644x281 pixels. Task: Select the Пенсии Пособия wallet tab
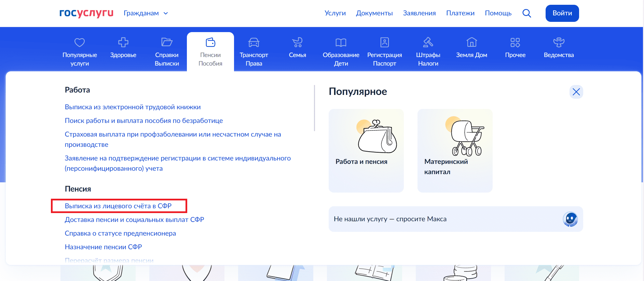coord(210,52)
